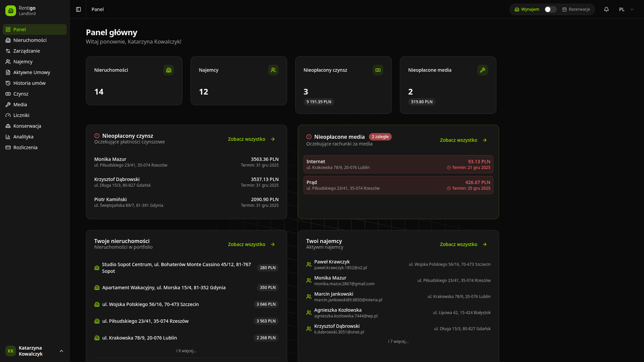Expand "i 9 więcej..." properties list
The width and height of the screenshot is (644, 362).
pos(186,351)
